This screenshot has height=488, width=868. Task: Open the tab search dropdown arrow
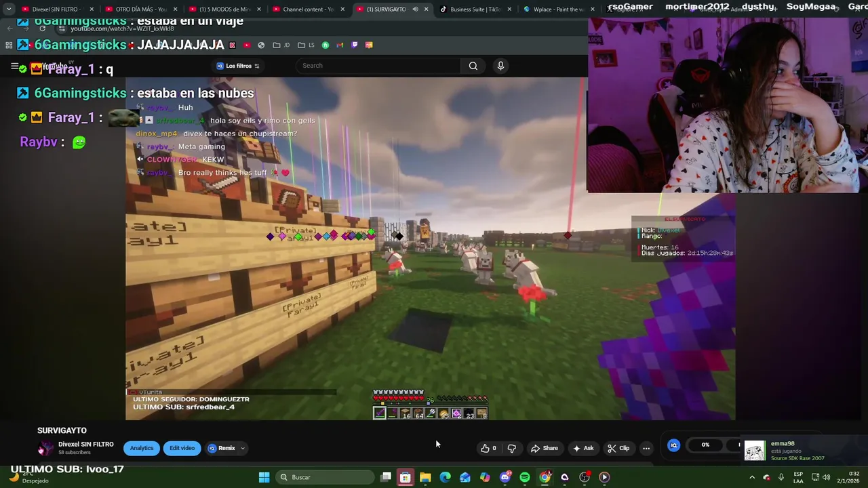pos(8,9)
